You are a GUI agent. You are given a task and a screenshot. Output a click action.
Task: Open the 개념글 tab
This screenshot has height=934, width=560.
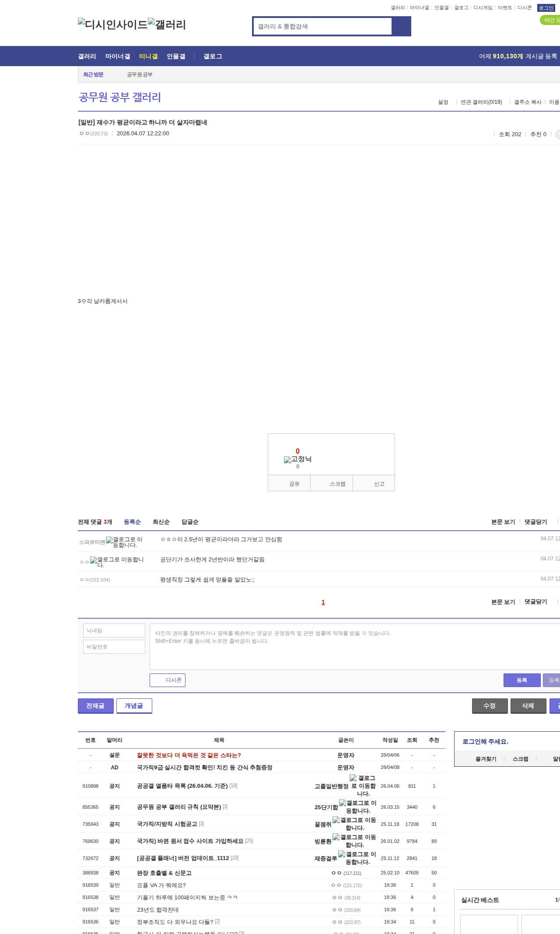click(x=134, y=706)
